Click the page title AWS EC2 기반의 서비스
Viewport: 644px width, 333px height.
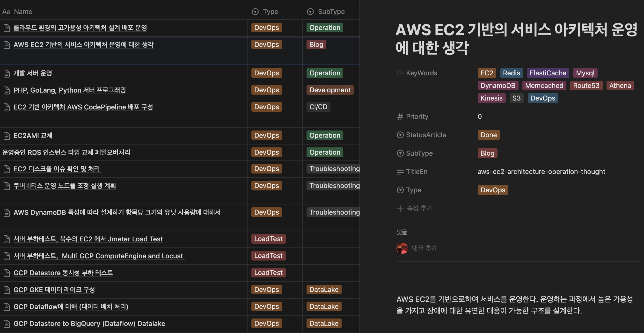516,39
